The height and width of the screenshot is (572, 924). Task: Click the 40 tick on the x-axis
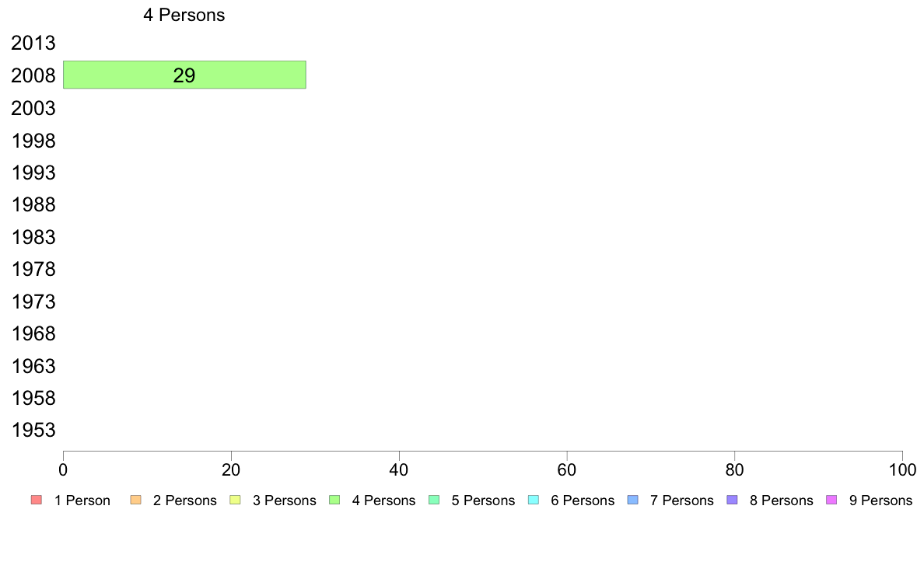click(x=399, y=469)
